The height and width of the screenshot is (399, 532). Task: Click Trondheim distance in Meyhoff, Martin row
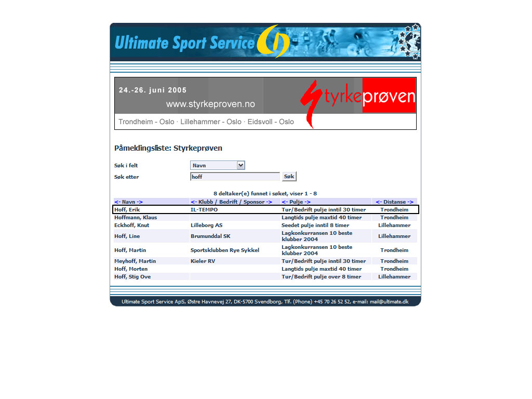(x=394, y=261)
